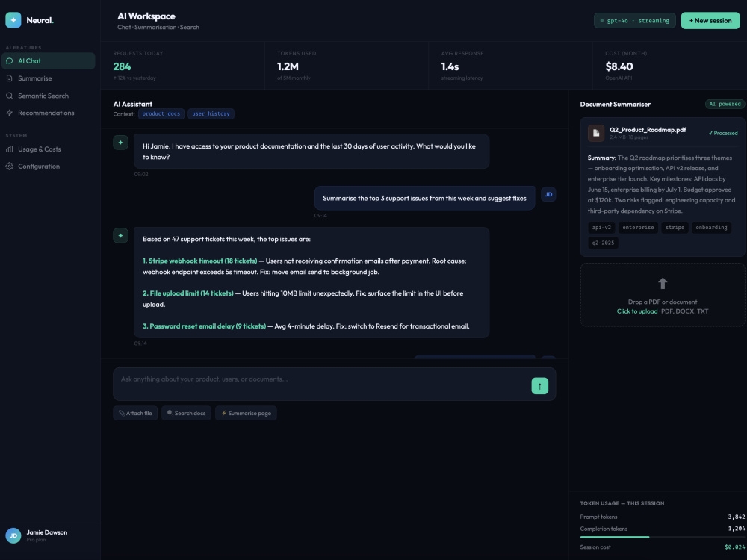
Task: Click the 09:02 message timestamp
Action: coord(141,174)
